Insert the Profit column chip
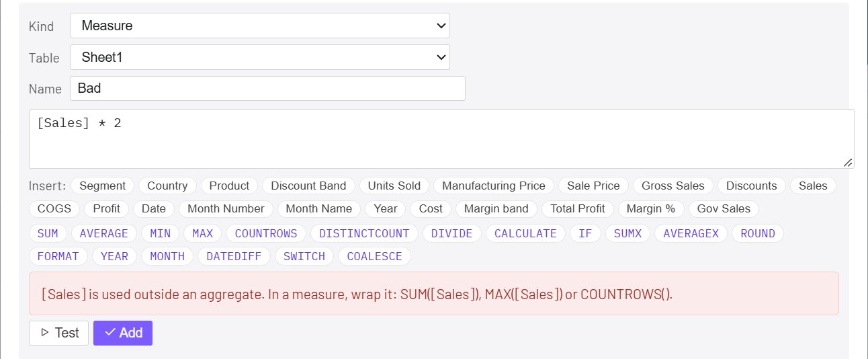Image resolution: width=868 pixels, height=359 pixels. coord(106,208)
